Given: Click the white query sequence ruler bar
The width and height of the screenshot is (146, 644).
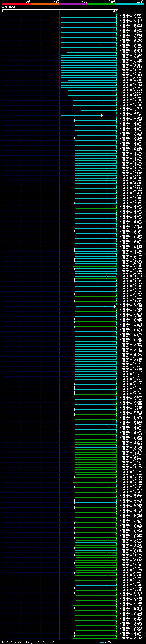Looking at the screenshot, I should 60,10.
